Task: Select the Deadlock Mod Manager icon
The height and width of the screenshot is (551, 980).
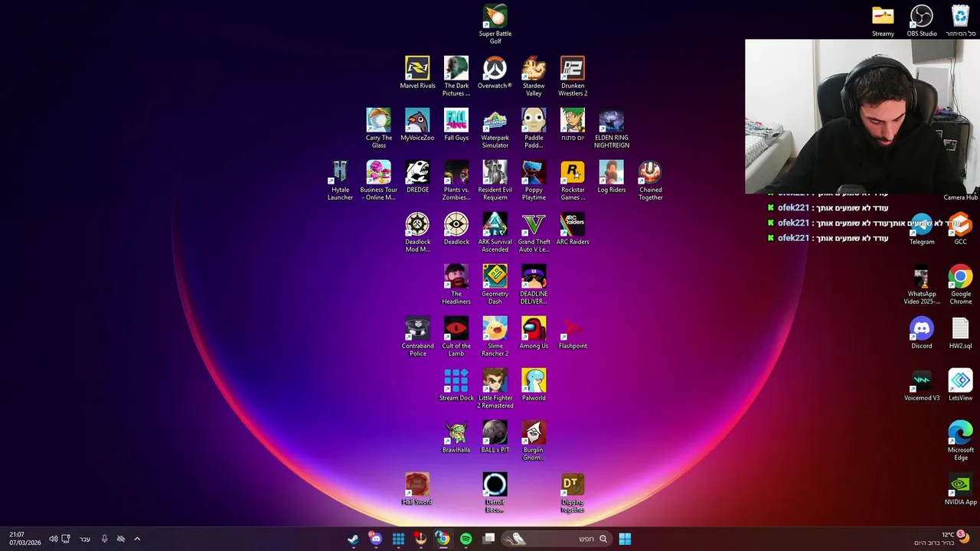Action: pos(417,233)
